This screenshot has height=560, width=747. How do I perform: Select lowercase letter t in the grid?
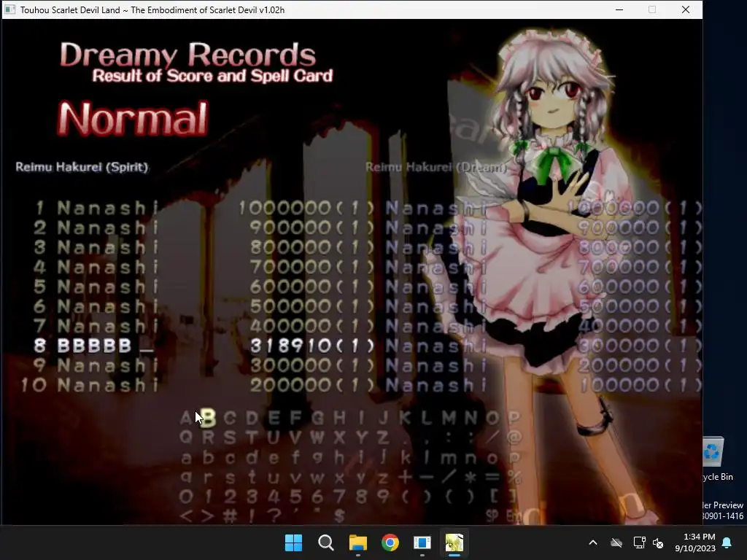click(x=252, y=477)
